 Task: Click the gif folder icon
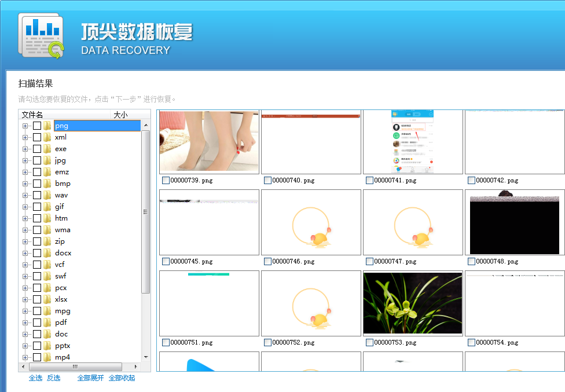coord(47,207)
